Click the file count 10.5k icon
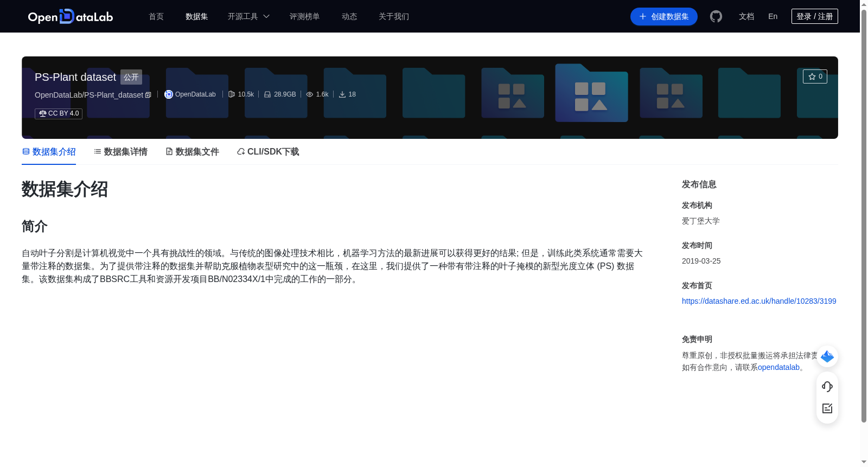 click(x=232, y=94)
